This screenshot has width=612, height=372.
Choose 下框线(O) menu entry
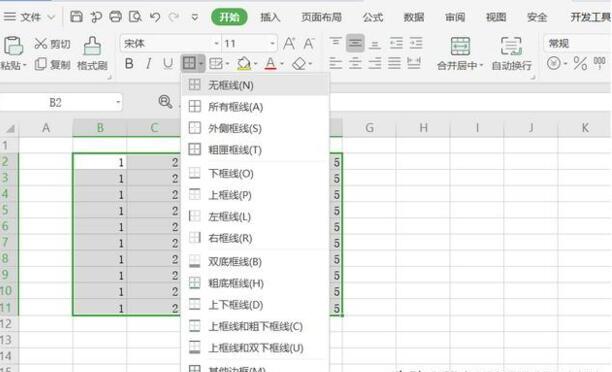point(255,173)
